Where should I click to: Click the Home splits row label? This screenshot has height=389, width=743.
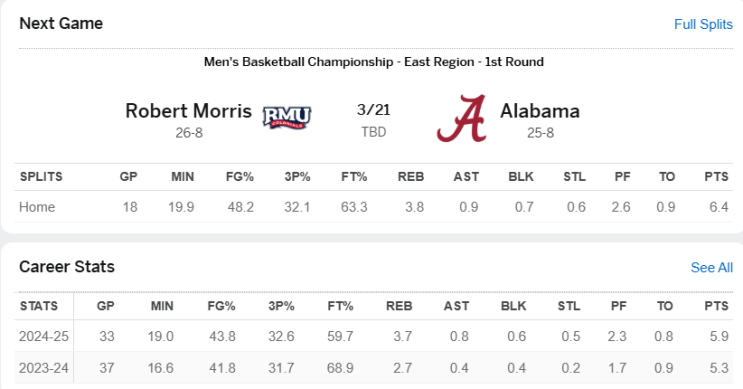click(x=37, y=207)
